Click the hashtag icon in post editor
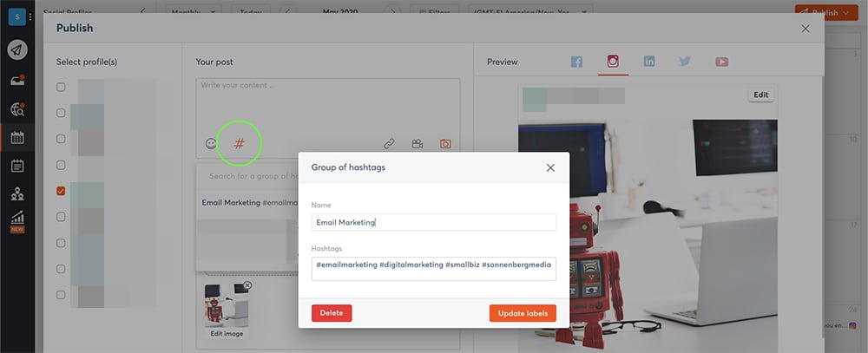Viewport: 868px width, 353px height. (x=240, y=143)
